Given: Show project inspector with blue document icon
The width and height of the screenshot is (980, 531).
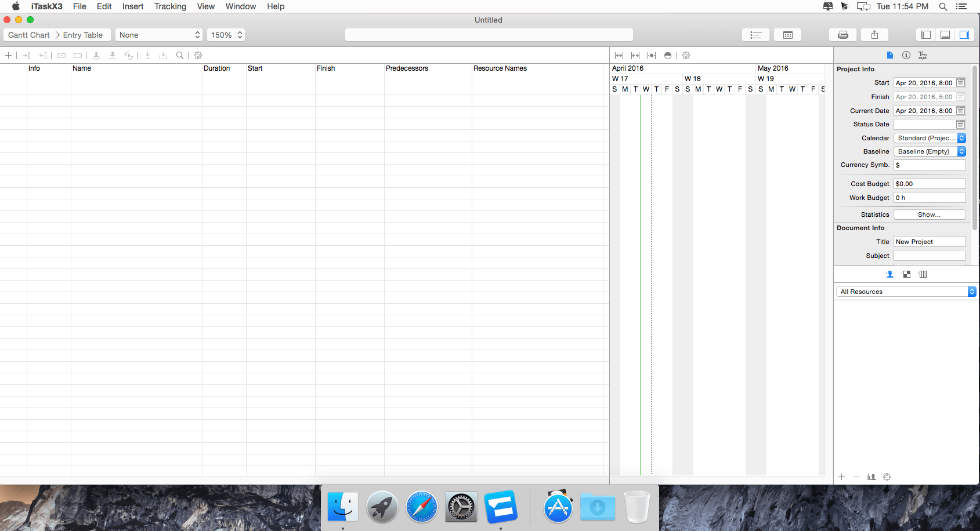Looking at the screenshot, I should coord(890,55).
